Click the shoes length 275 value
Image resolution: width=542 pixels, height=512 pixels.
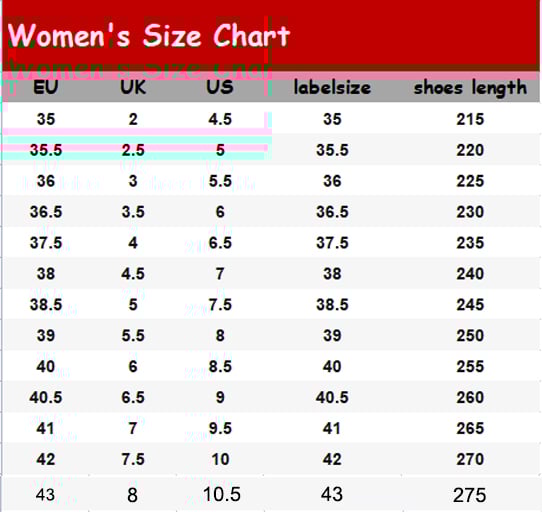pos(470,495)
